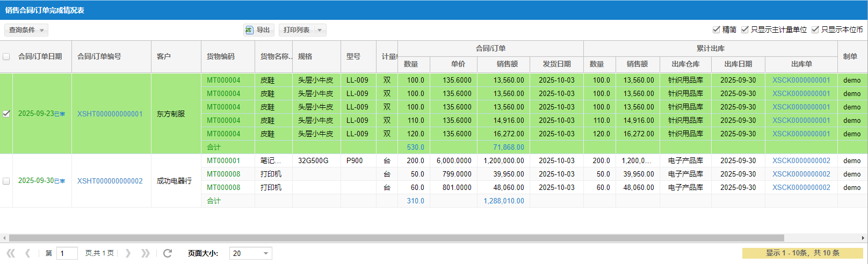Go to the previous page arrow

(x=27, y=253)
